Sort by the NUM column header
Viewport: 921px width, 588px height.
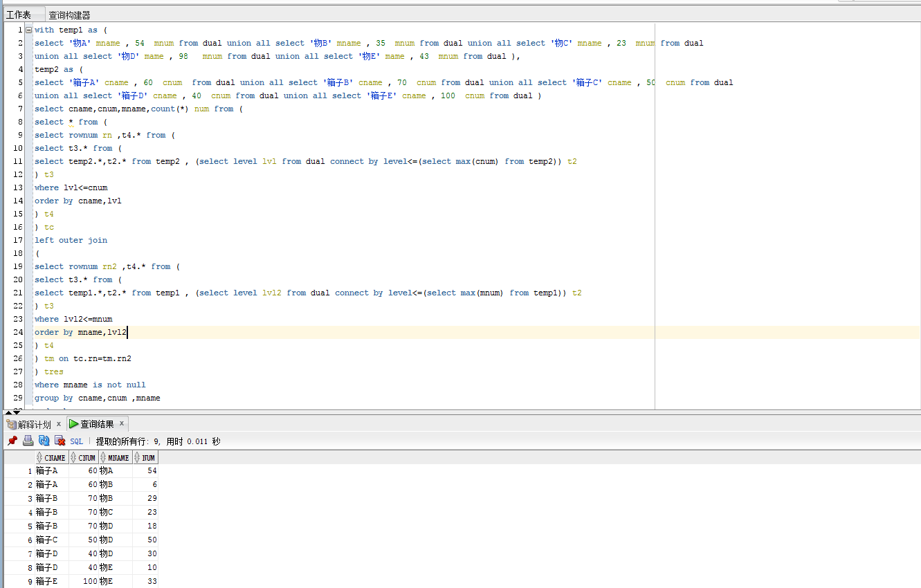[x=145, y=457]
